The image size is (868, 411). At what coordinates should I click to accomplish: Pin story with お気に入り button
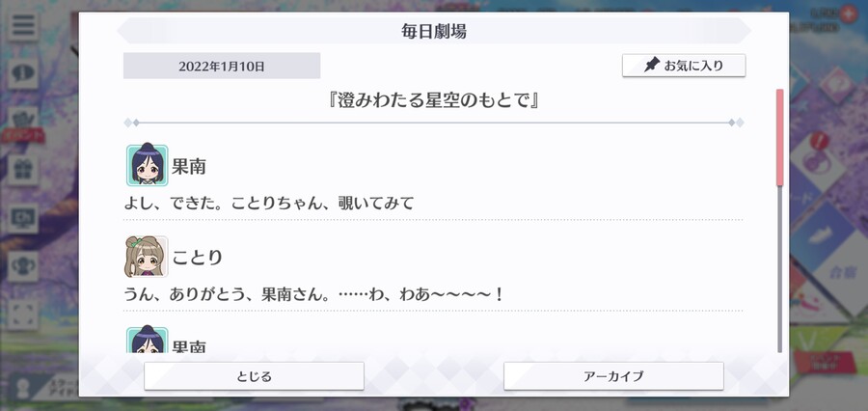pyautogui.click(x=684, y=66)
